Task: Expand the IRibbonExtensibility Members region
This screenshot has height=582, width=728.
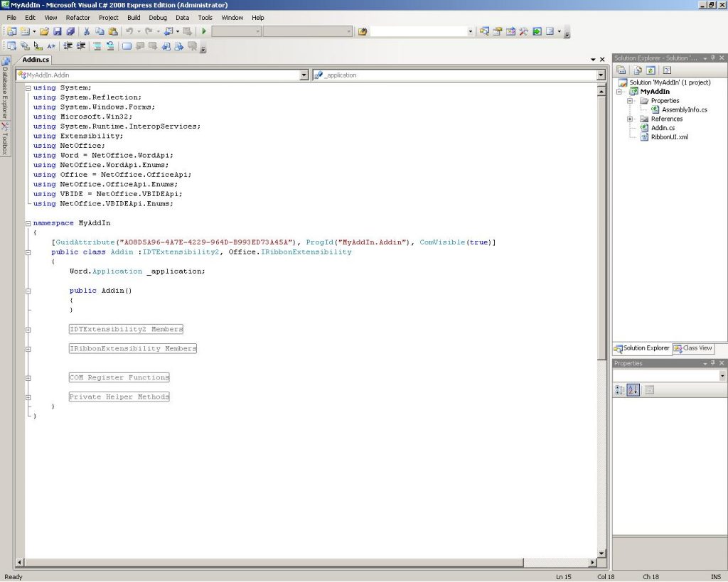Action: coord(28,349)
